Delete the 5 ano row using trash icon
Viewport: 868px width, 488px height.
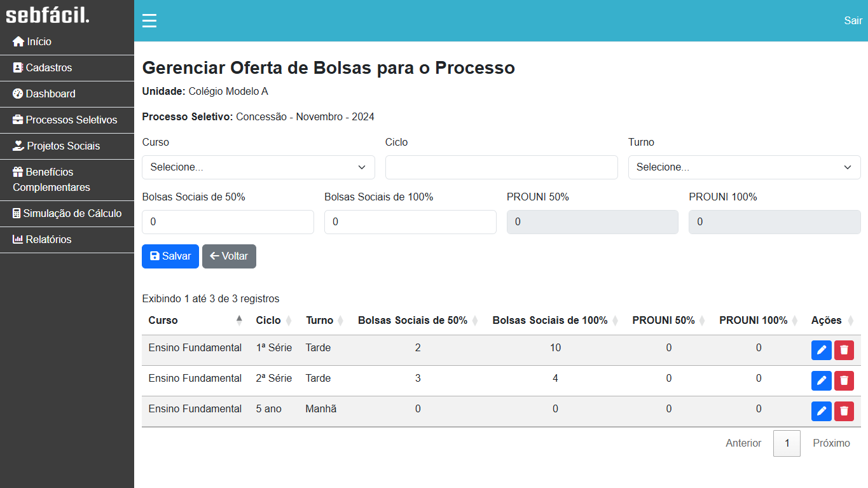(x=844, y=411)
